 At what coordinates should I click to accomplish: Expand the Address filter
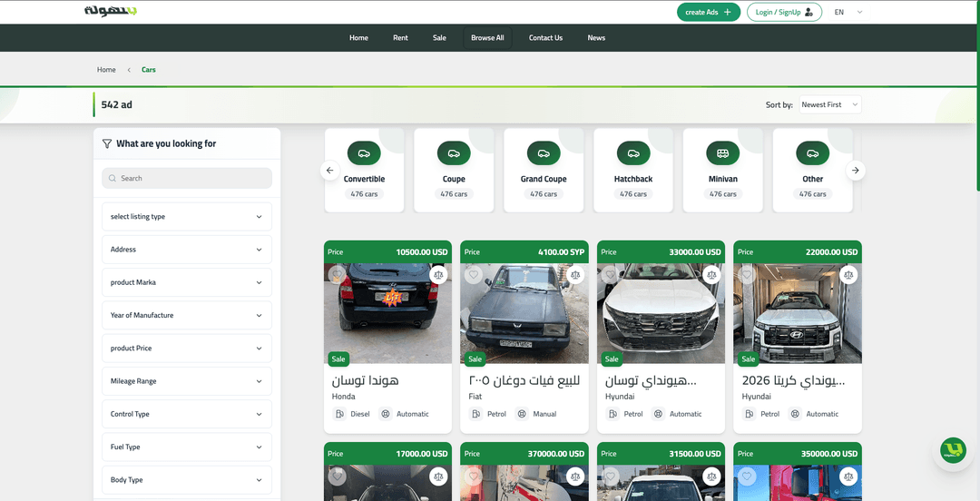point(187,250)
